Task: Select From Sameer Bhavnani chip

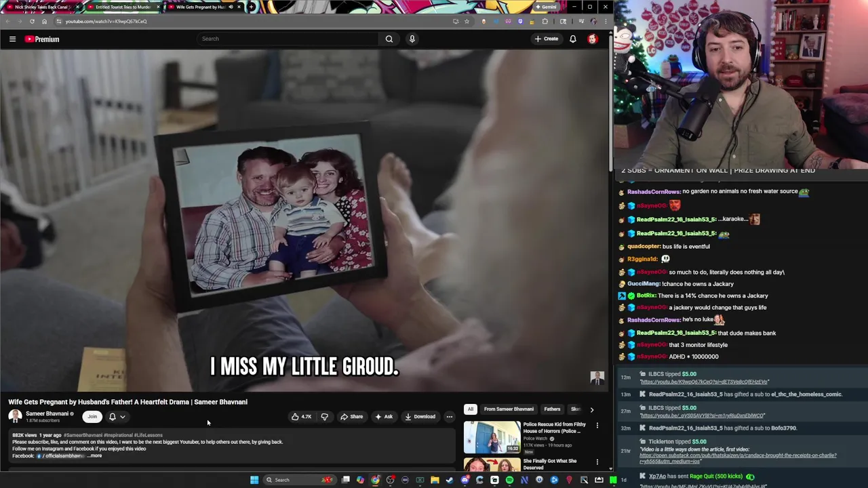Action: coord(509,409)
